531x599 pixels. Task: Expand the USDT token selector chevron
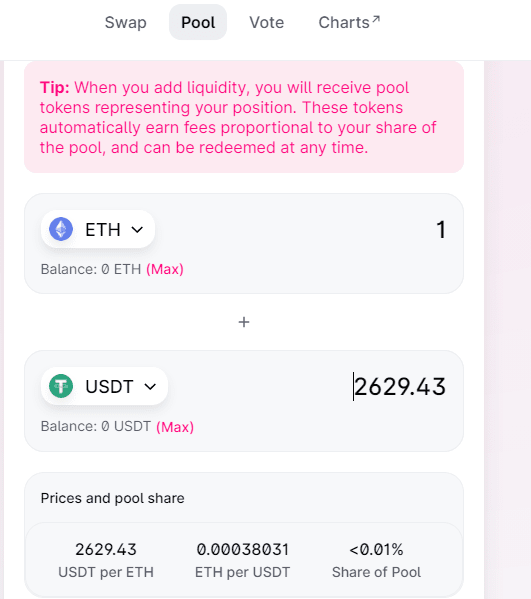[x=150, y=387]
